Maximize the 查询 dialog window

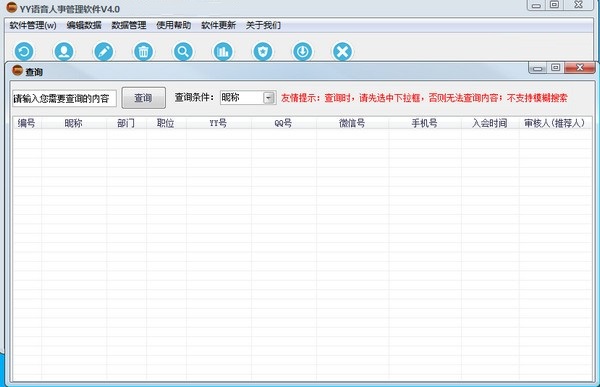pos(555,68)
